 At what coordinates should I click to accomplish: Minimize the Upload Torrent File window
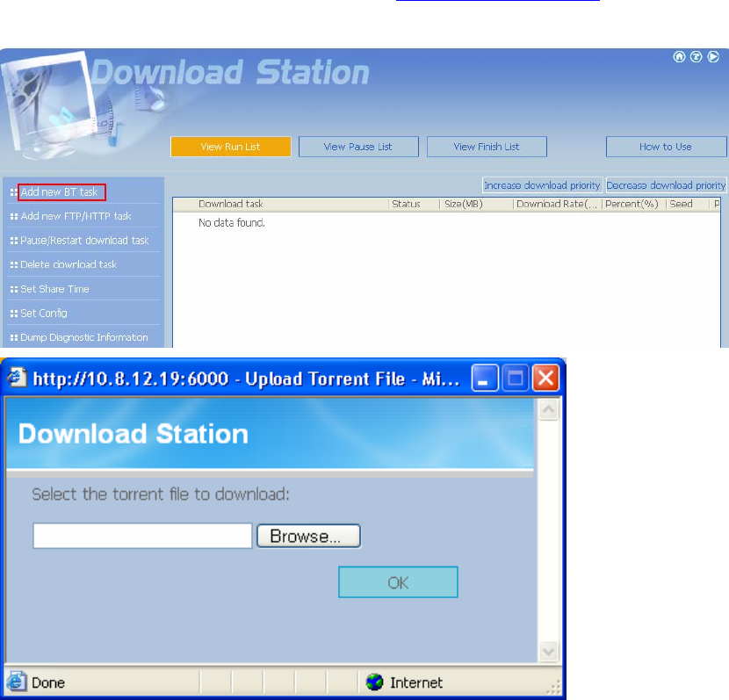[x=485, y=378]
